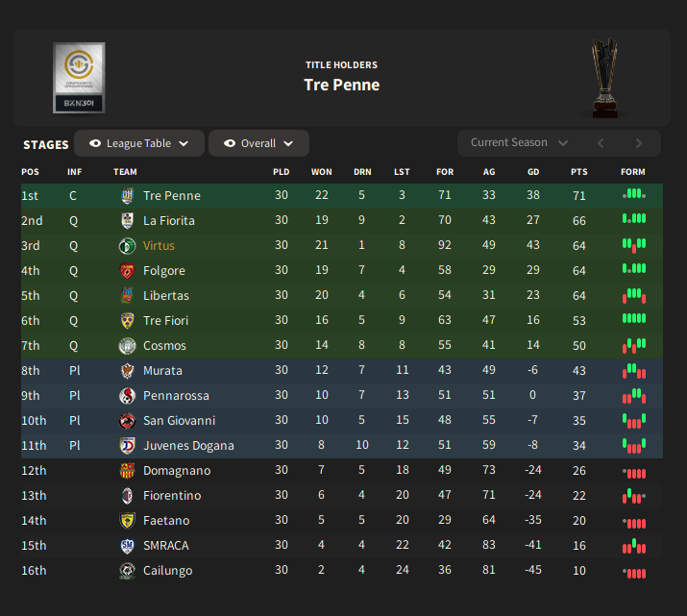Toggle the eye icon beside League Table

[95, 143]
